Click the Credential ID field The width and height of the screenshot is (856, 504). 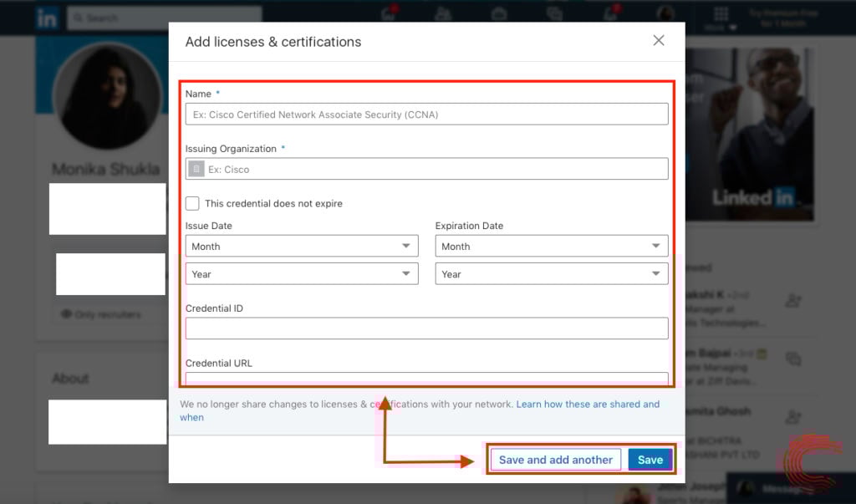(x=426, y=328)
